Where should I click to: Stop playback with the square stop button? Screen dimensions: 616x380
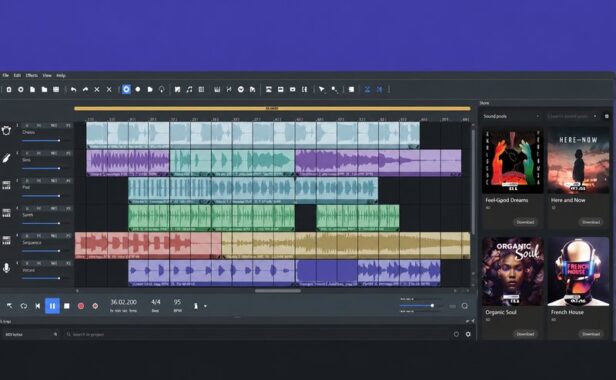[x=67, y=306]
